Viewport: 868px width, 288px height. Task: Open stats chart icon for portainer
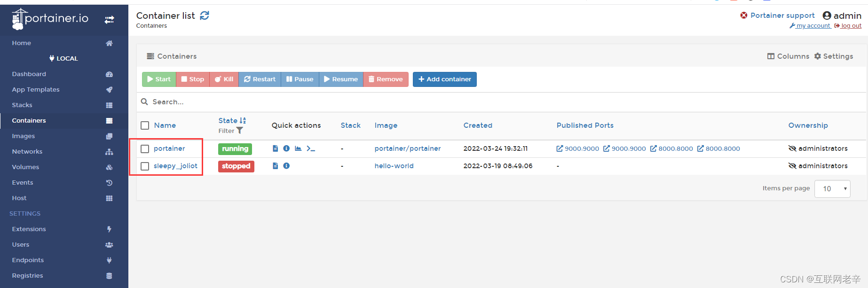pyautogui.click(x=298, y=148)
